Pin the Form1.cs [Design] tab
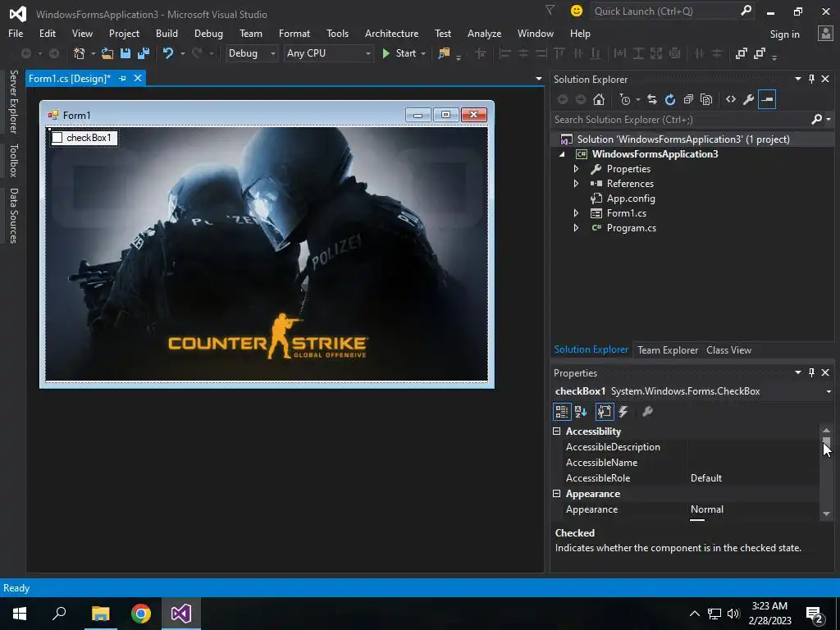This screenshot has width=840, height=630. pyautogui.click(x=122, y=78)
